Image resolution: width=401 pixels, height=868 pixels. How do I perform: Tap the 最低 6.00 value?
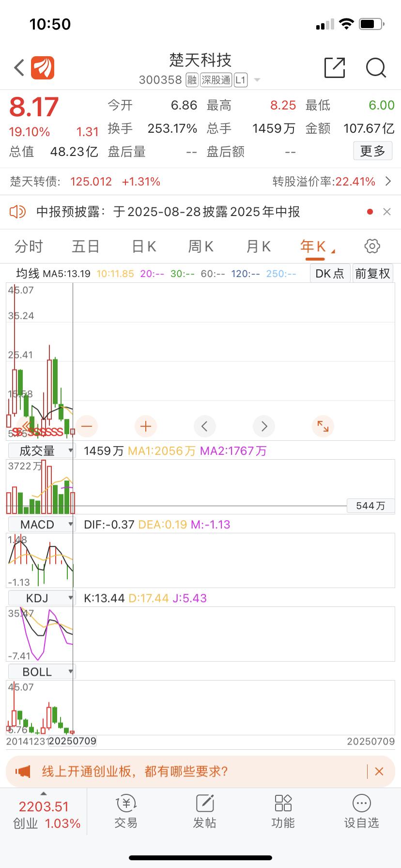pos(382,105)
